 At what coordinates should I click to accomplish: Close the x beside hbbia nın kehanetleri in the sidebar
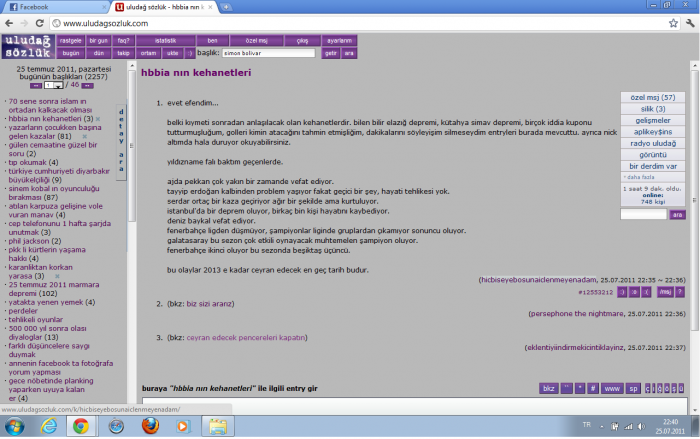[x=98, y=119]
